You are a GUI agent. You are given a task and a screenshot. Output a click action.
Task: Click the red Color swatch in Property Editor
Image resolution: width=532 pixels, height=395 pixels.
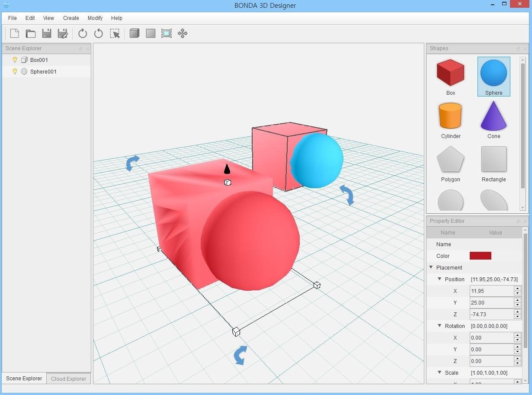click(480, 256)
